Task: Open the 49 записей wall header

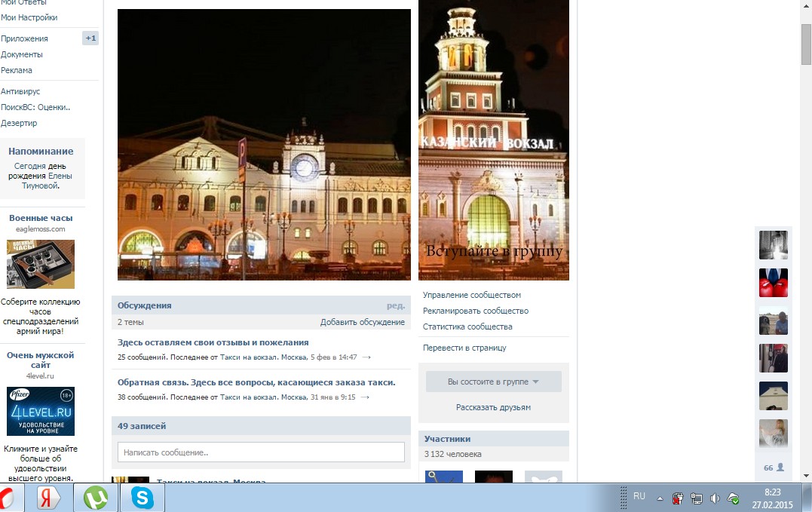Action: (142, 426)
